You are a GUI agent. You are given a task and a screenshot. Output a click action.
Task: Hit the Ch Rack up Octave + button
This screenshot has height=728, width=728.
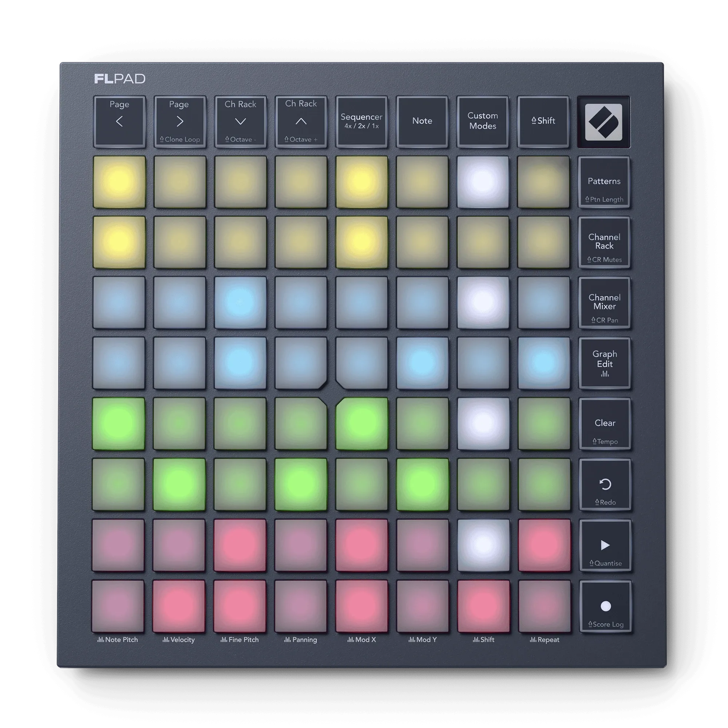pos(301,121)
